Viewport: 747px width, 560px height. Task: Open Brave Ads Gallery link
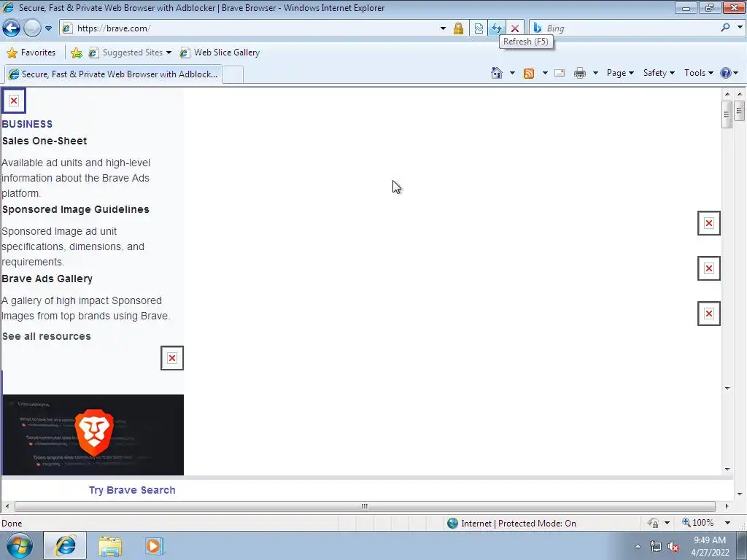click(47, 279)
